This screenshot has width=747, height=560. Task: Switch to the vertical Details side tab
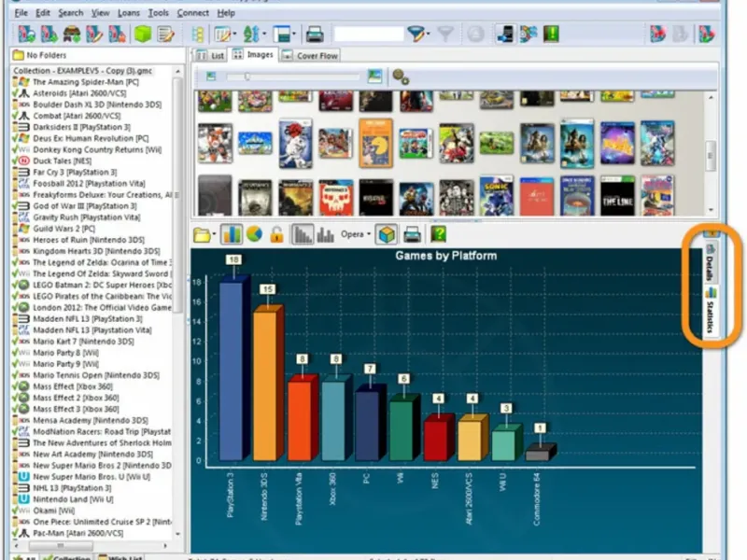point(711,263)
